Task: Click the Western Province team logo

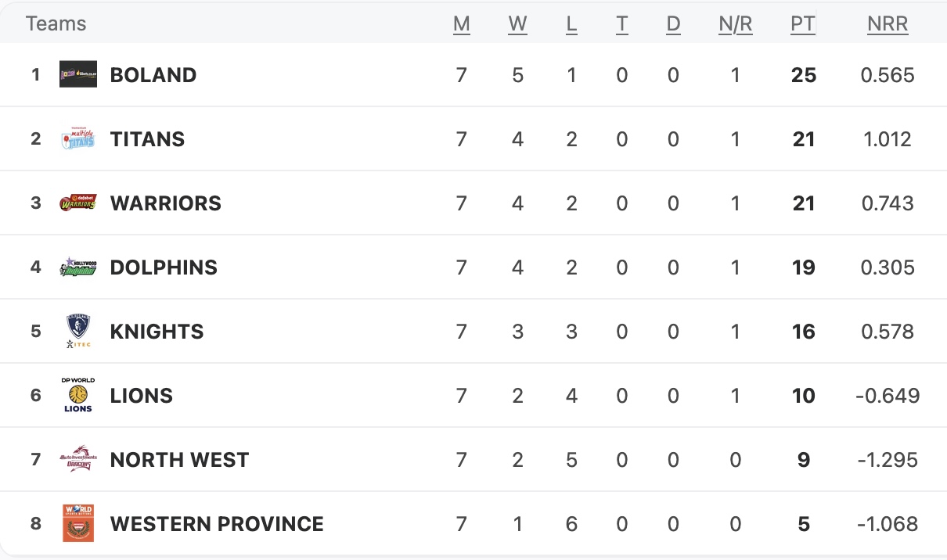Action: point(78,523)
